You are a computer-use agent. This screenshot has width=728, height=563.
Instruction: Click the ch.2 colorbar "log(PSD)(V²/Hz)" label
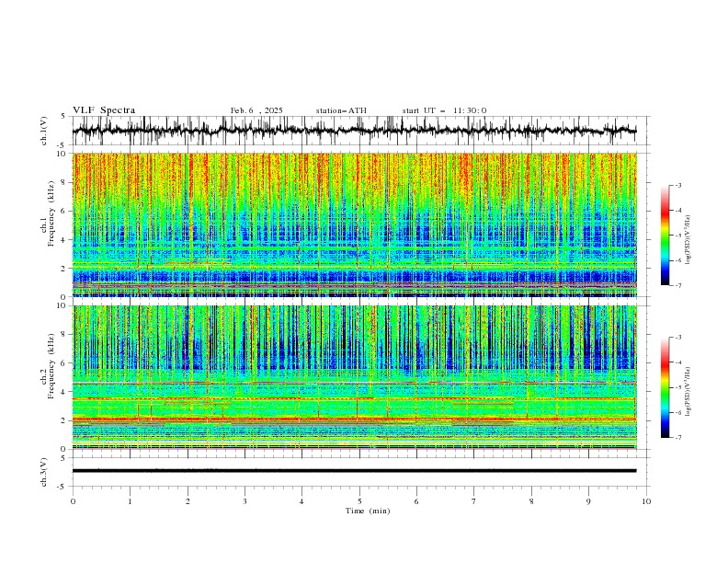pos(688,392)
